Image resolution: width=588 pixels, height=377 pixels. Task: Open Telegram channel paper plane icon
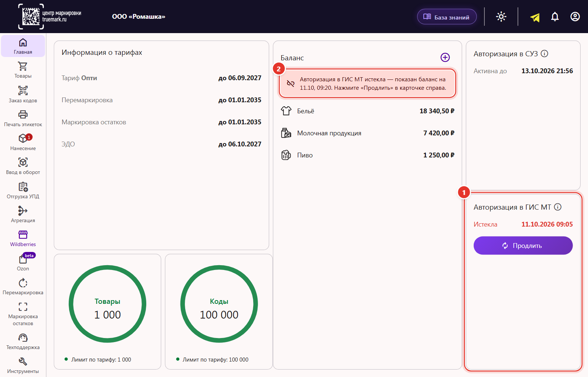(535, 17)
